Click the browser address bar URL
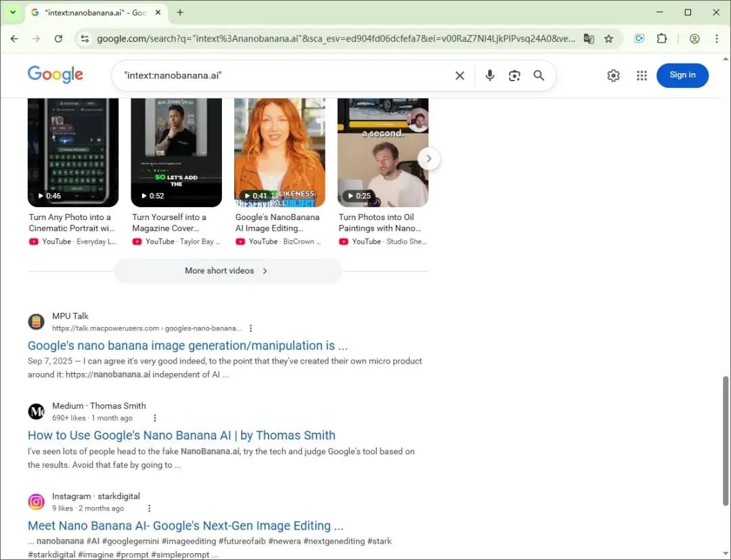This screenshot has height=560, width=731. (x=336, y=39)
